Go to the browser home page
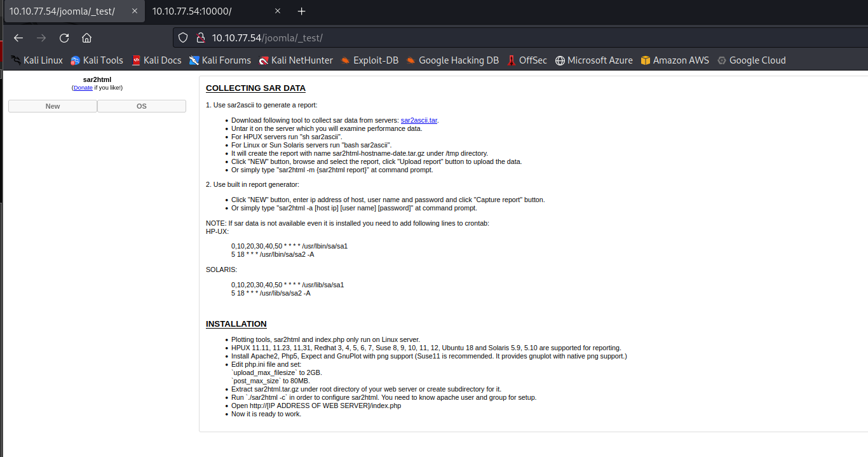The image size is (868, 457). point(87,38)
